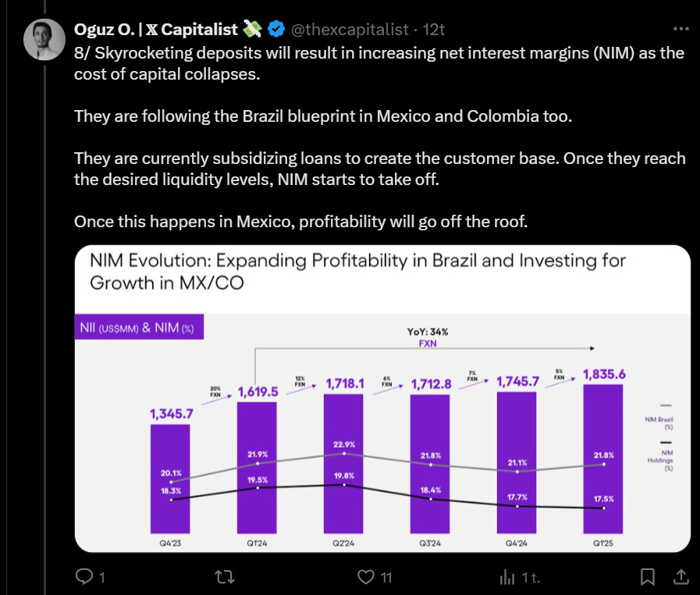
Task: Open the author's profile avatar
Action: pyautogui.click(x=44, y=39)
